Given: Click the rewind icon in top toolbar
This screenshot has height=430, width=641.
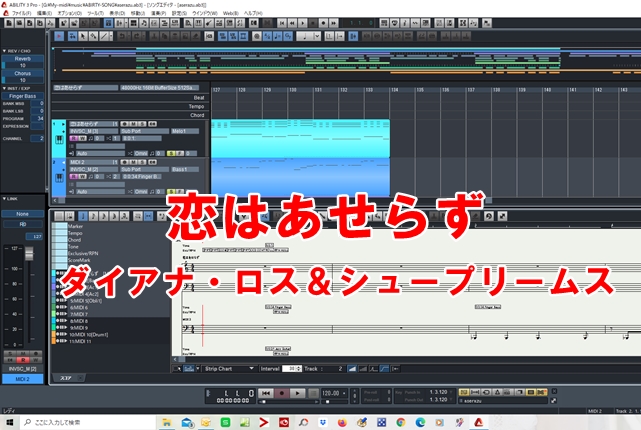Looking at the screenshot, I should pyautogui.click(x=292, y=23).
